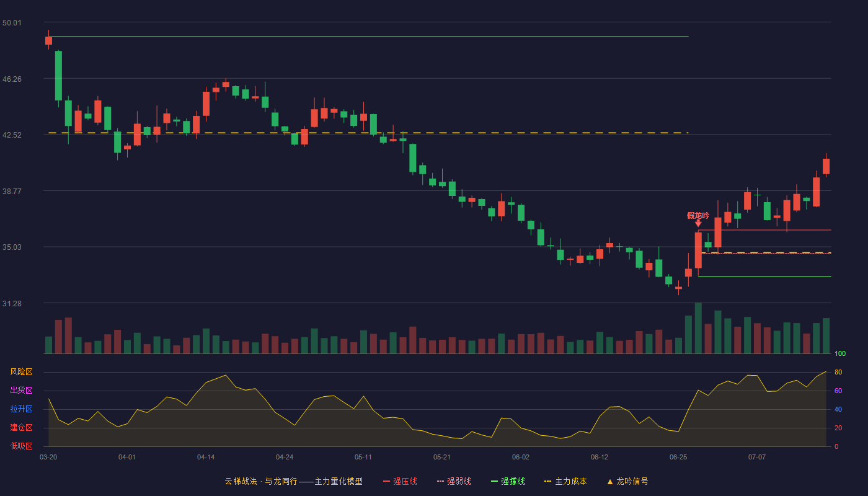Select the 低吸区 zone label
This screenshot has width=868, height=496.
click(21, 446)
